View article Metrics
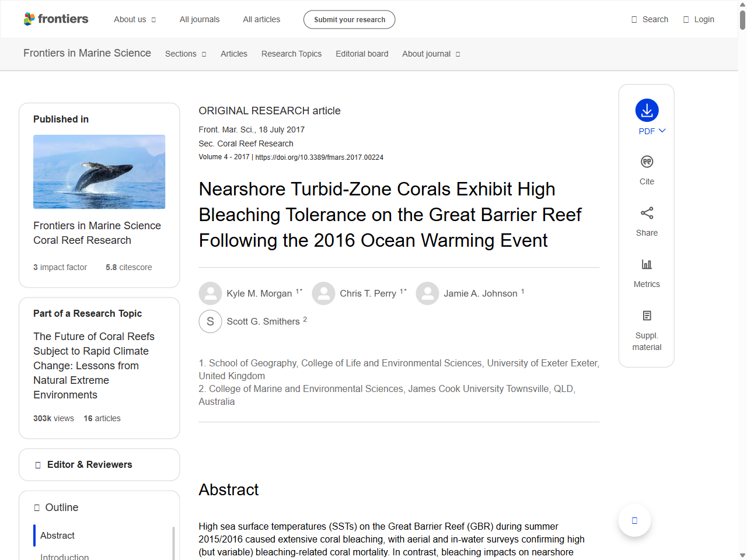Screen dimensions: 747x560 tap(647, 264)
